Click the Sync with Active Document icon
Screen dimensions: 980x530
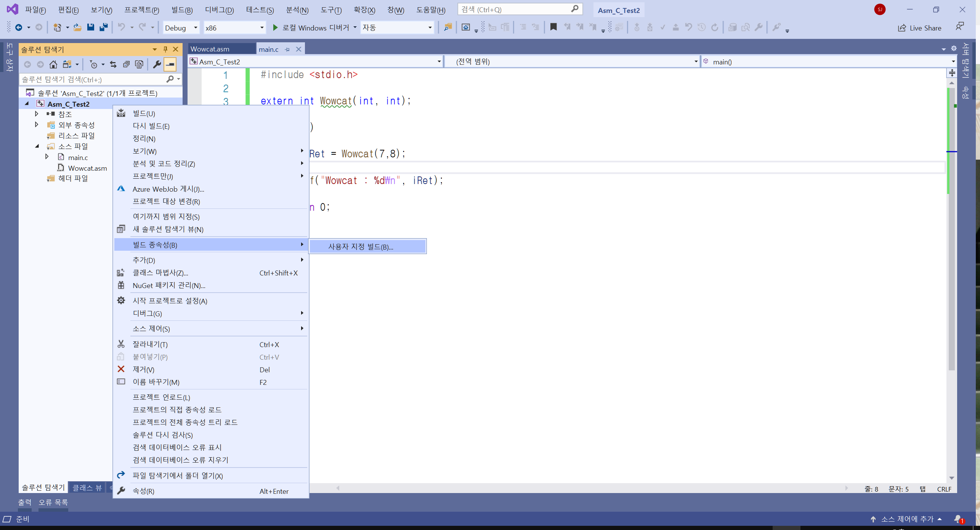point(113,64)
